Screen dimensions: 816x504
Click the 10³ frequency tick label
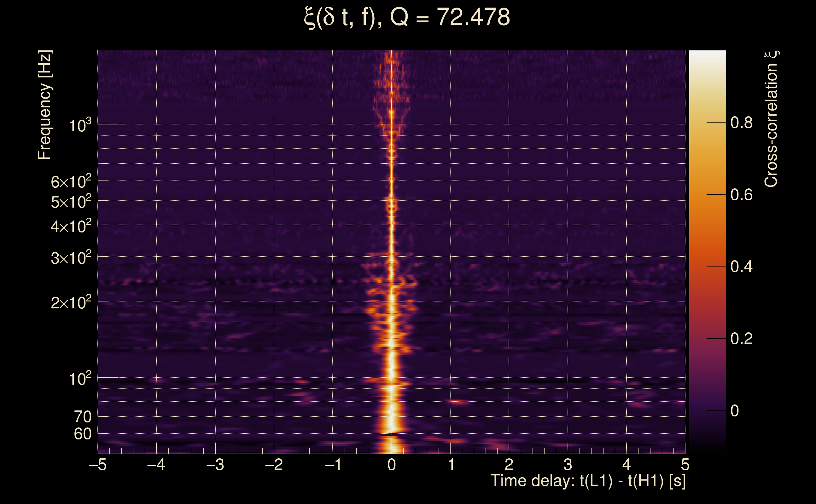point(80,126)
